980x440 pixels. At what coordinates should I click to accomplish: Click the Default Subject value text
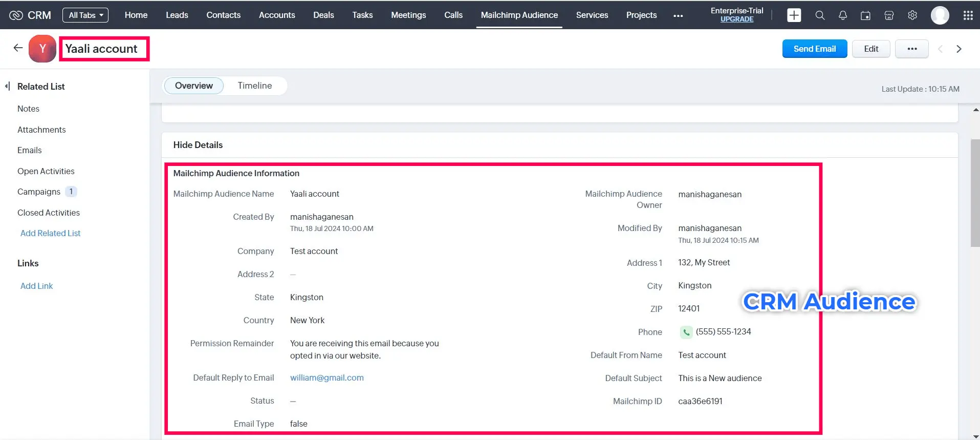pos(720,378)
